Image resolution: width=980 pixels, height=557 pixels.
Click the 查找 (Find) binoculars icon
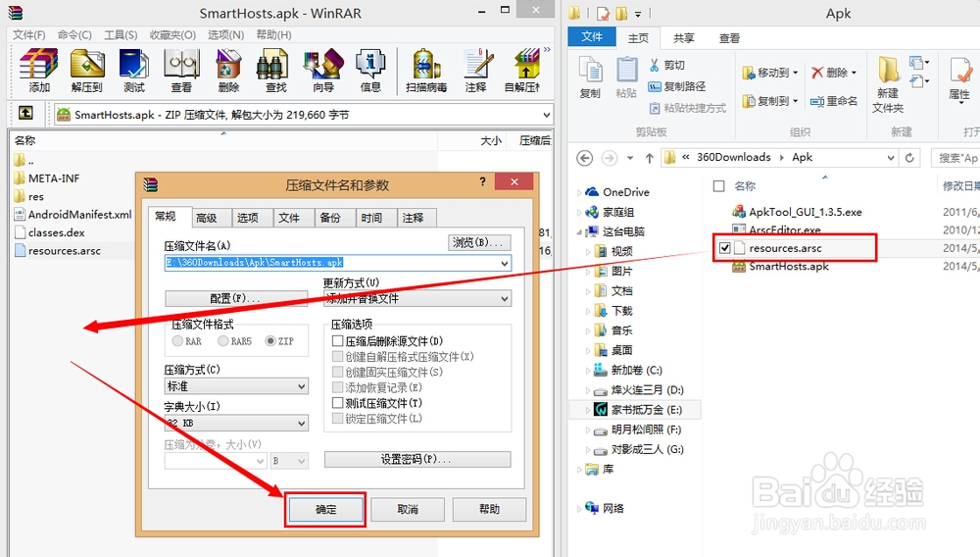tap(275, 70)
